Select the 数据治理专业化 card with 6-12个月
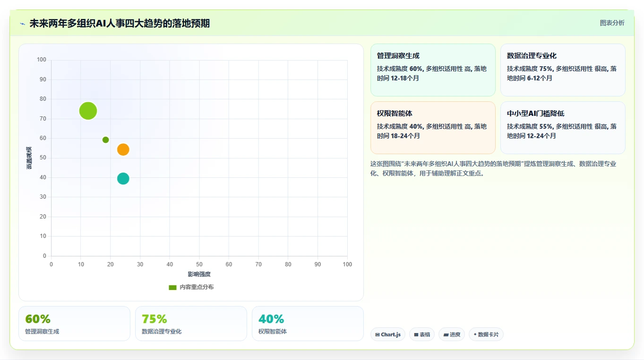 pyautogui.click(x=563, y=70)
